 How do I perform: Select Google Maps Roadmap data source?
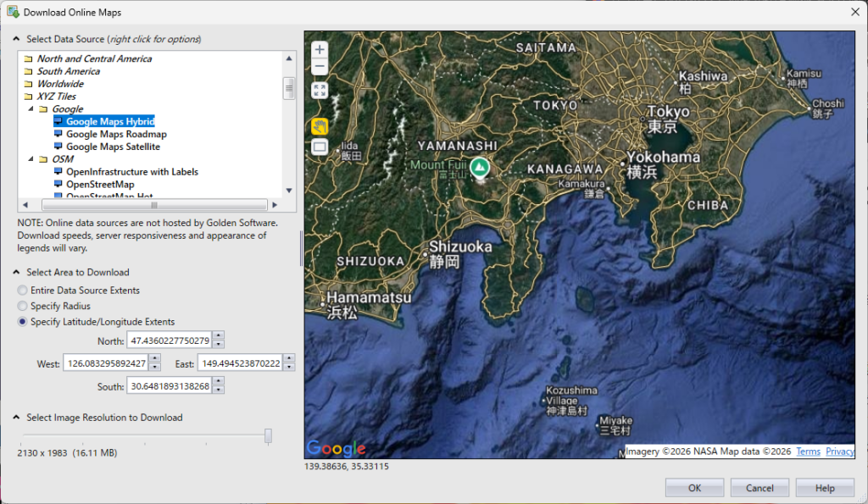pyautogui.click(x=116, y=134)
